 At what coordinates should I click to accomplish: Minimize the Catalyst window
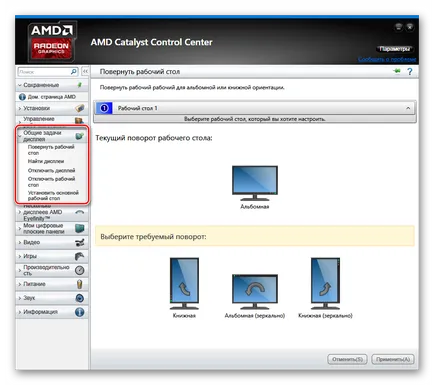pos(398,27)
